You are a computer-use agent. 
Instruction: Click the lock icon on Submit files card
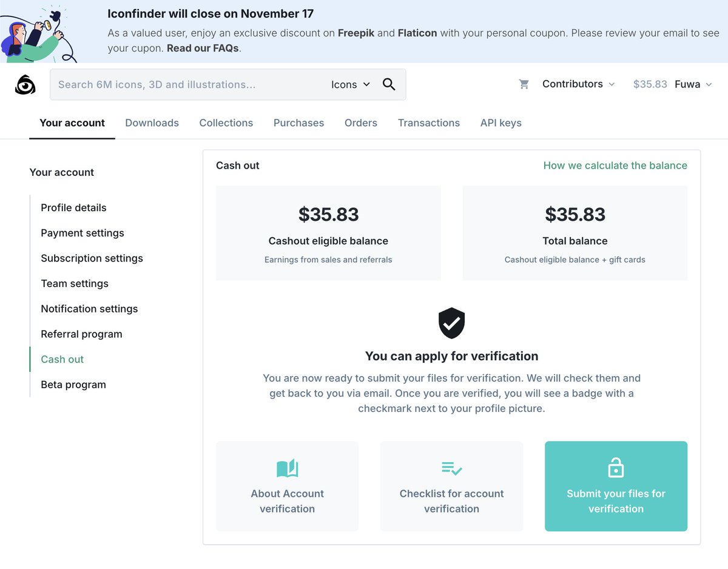point(616,467)
